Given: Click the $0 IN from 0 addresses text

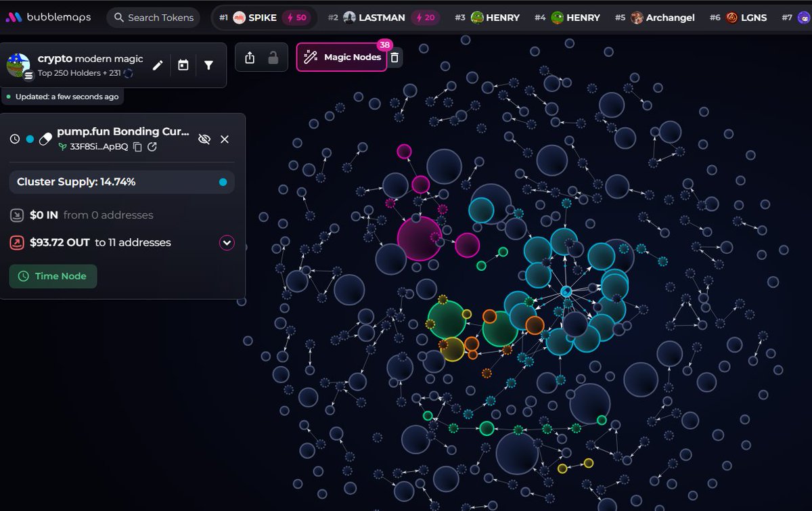Looking at the screenshot, I should pyautogui.click(x=91, y=215).
